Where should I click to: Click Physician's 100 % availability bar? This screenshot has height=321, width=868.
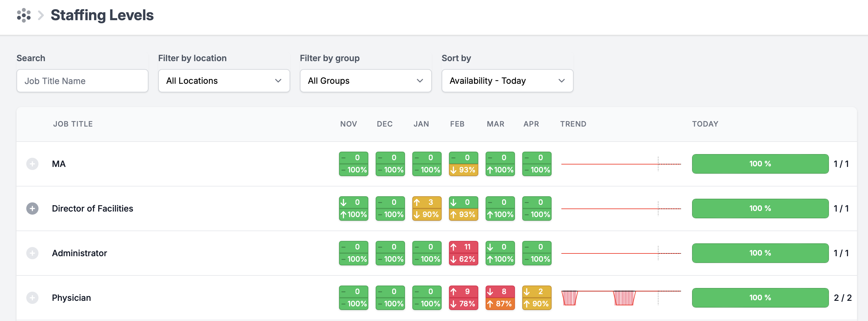point(760,298)
